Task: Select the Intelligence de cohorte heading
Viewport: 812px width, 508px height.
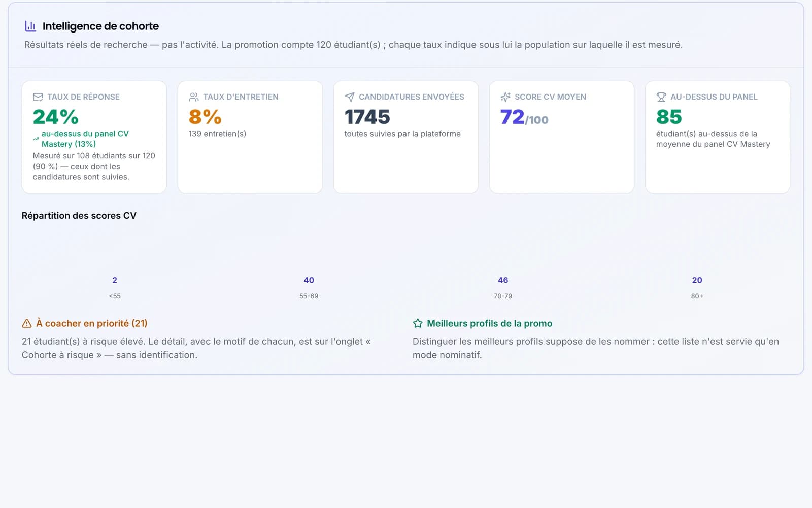Action: (100, 26)
